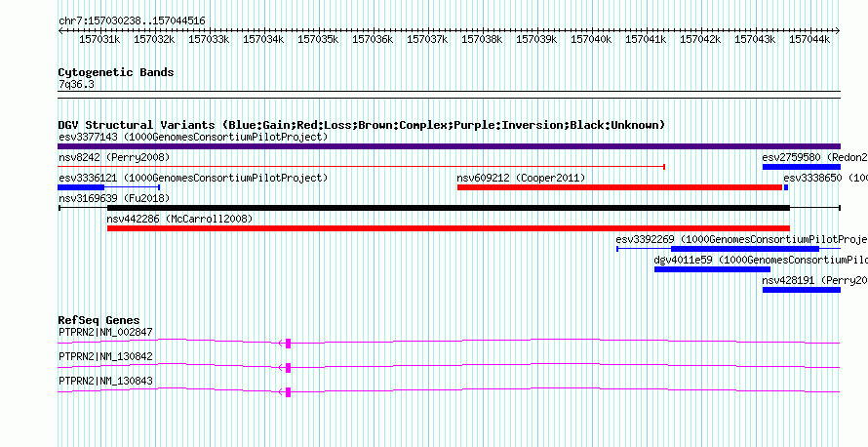
Task: Click the exon box of NM_130843
Action: [289, 391]
